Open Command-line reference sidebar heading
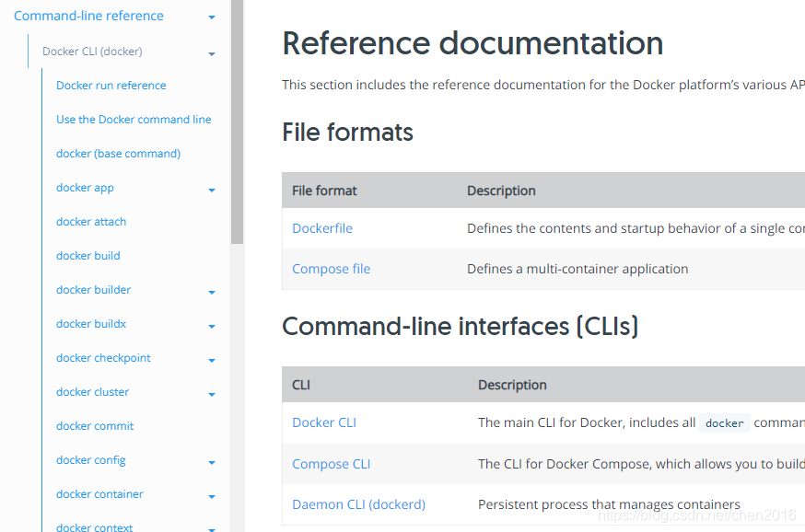The width and height of the screenshot is (805, 532). 88,16
